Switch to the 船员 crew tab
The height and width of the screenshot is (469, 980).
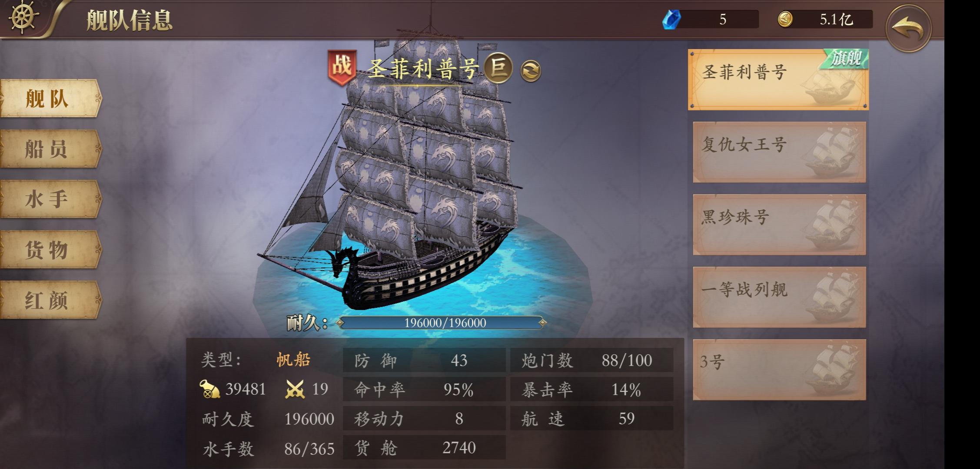pyautogui.click(x=50, y=149)
